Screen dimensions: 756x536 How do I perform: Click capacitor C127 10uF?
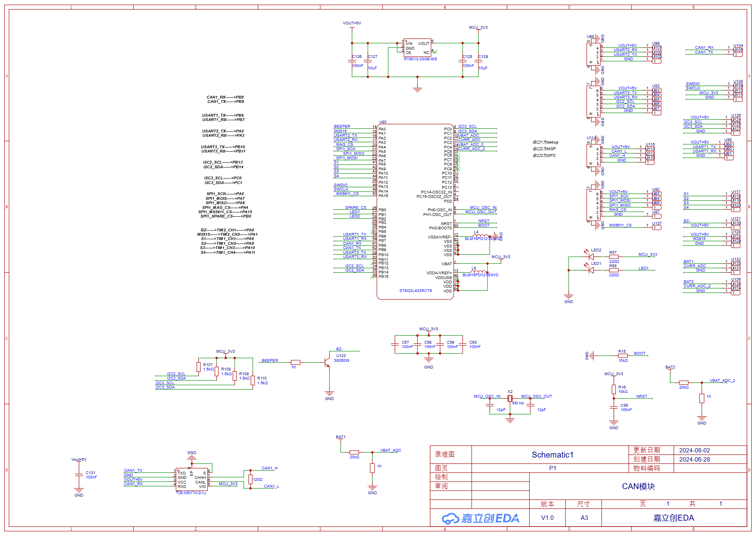[x=368, y=61]
